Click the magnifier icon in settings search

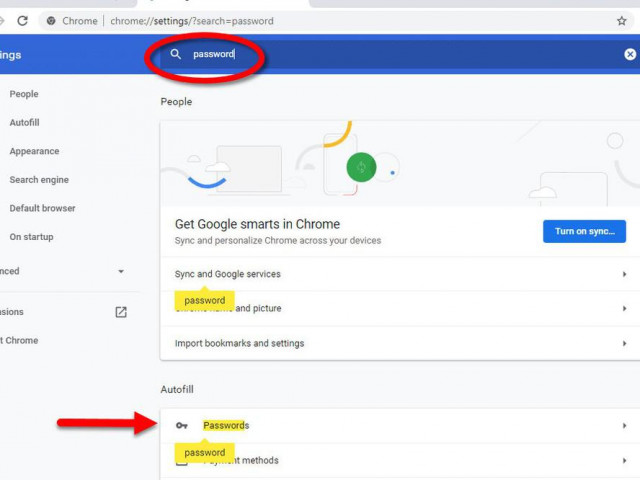[176, 54]
